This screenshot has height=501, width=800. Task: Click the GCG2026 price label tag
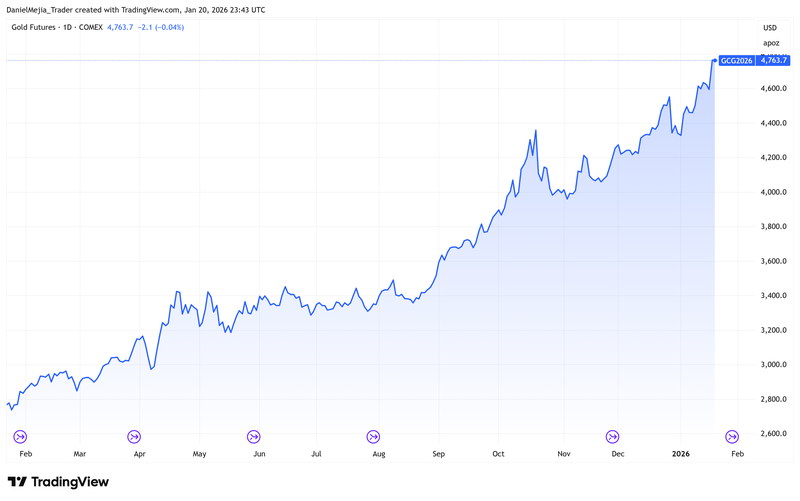737,60
